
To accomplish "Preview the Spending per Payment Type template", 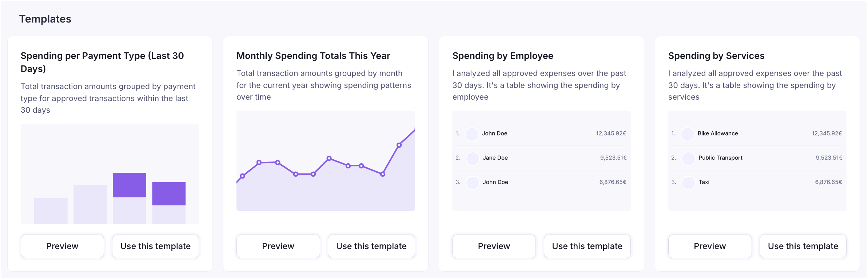I will 62,246.
